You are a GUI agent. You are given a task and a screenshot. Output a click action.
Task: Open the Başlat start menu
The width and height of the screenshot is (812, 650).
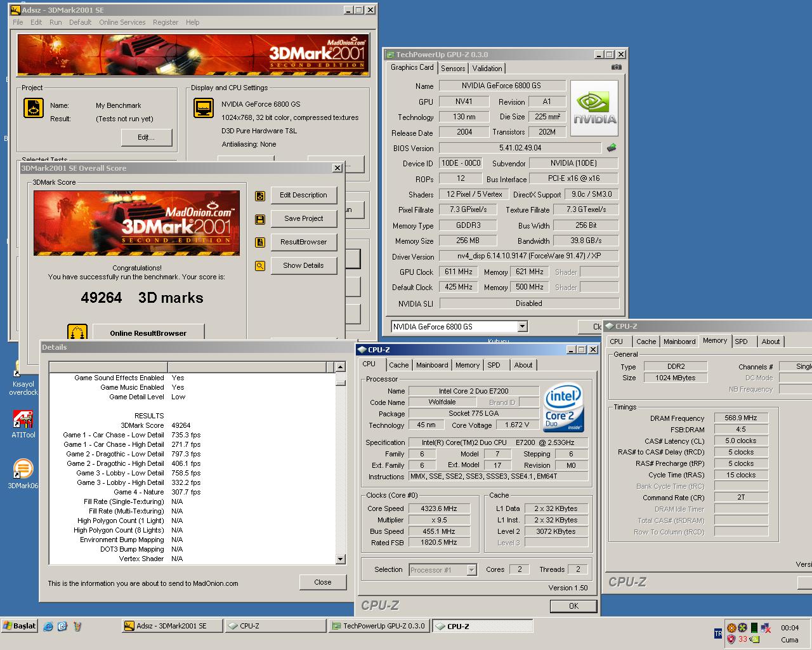[x=20, y=626]
